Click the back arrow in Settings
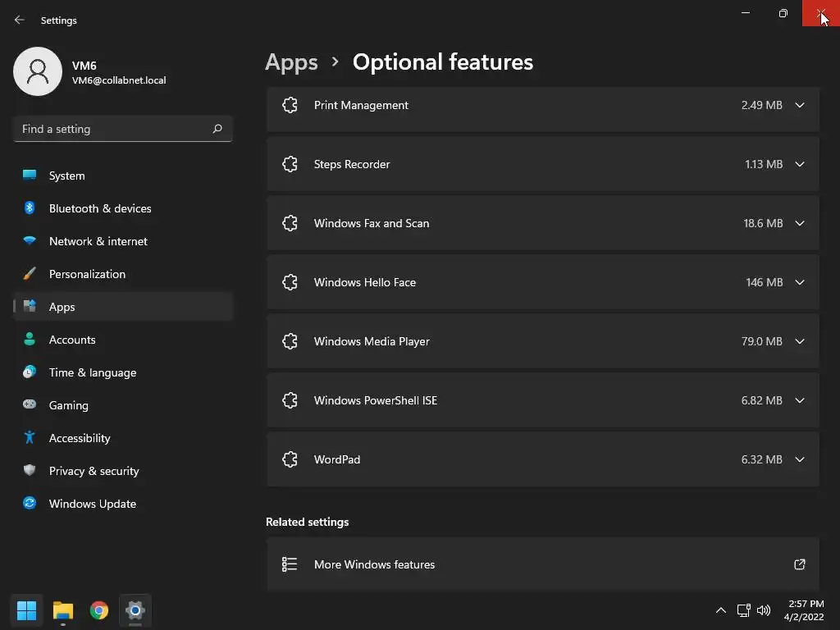 (x=20, y=20)
